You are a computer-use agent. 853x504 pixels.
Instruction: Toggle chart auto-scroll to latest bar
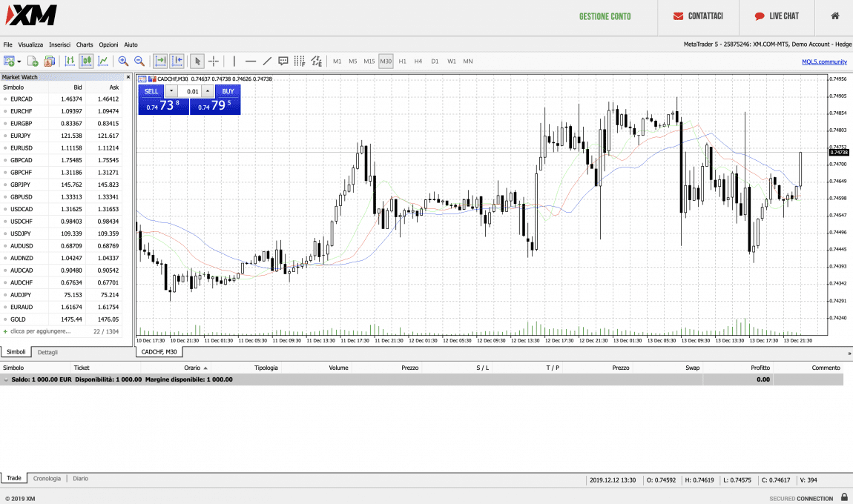160,62
